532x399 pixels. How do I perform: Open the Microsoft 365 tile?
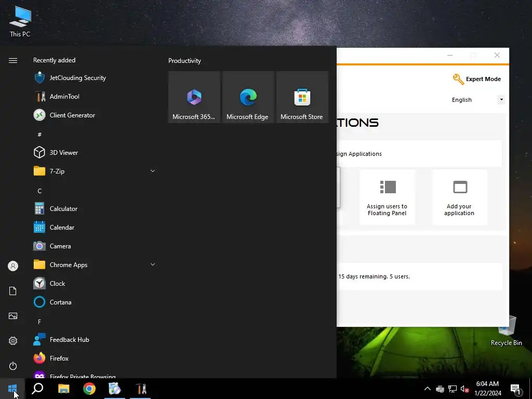click(194, 97)
